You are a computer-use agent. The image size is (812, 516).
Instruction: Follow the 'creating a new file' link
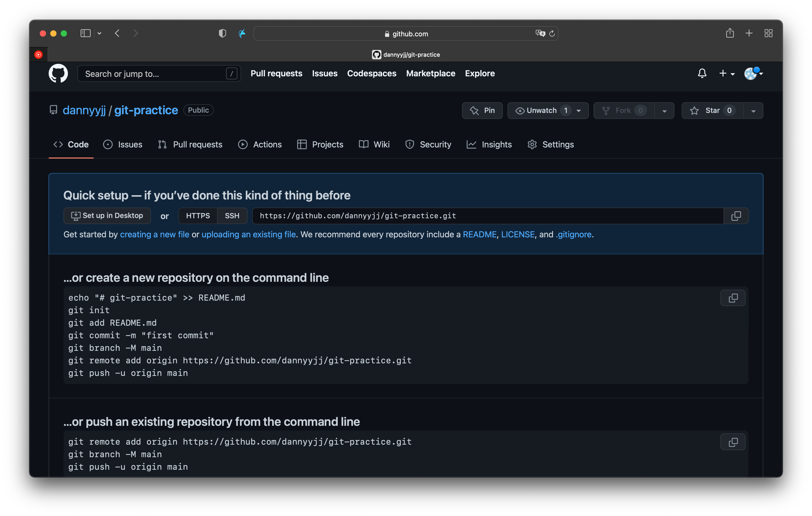click(154, 234)
